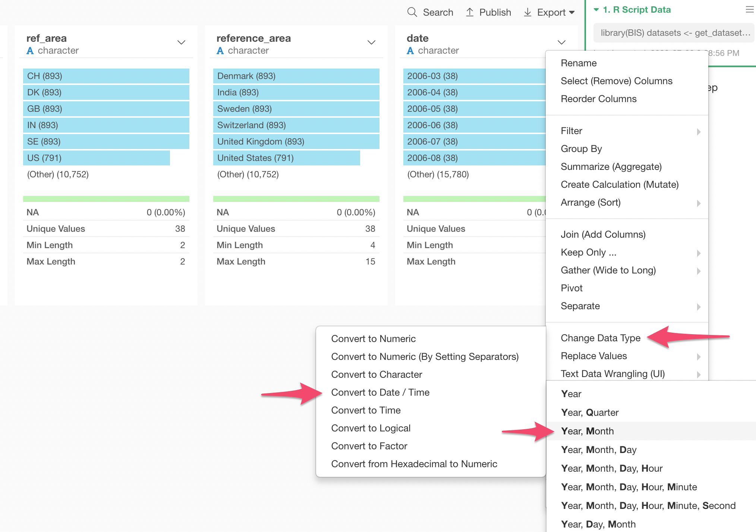756x532 pixels.
Task: Choose Convert to Numeric option
Action: pyautogui.click(x=373, y=339)
